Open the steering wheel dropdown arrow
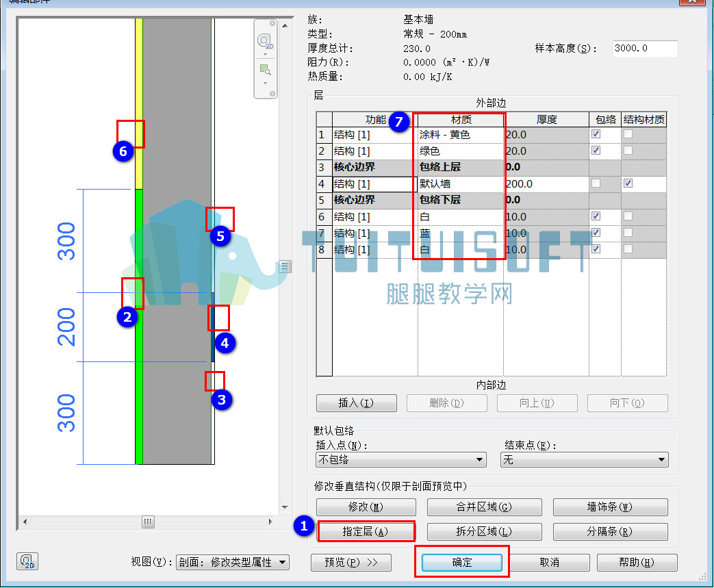 pos(265,55)
